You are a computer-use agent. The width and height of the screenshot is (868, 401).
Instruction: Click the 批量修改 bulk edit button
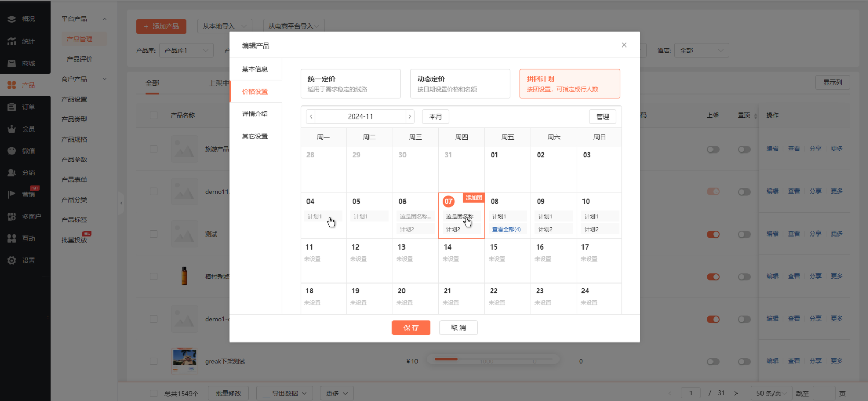tap(229, 393)
